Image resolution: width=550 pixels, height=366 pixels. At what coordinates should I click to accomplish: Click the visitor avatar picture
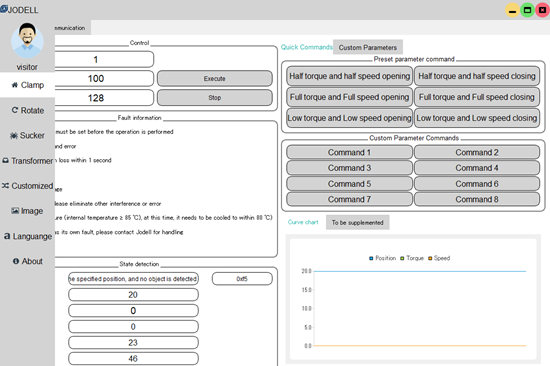point(27,41)
